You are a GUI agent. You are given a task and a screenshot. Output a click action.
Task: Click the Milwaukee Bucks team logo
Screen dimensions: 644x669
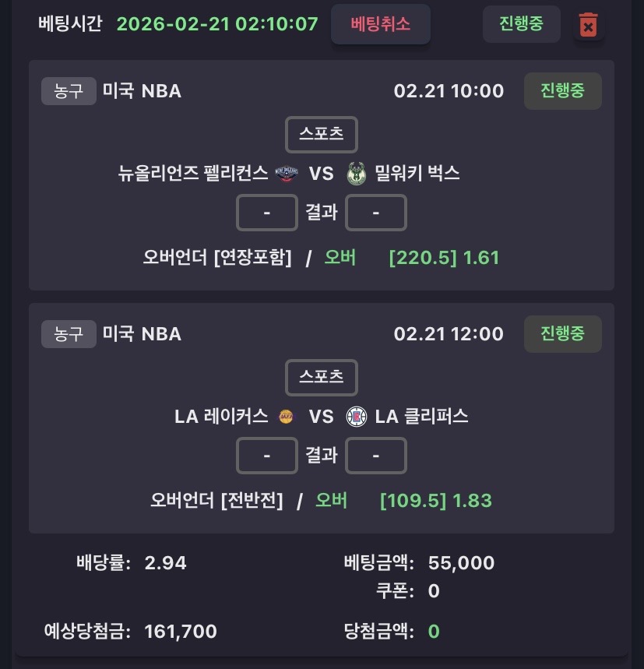point(356,173)
